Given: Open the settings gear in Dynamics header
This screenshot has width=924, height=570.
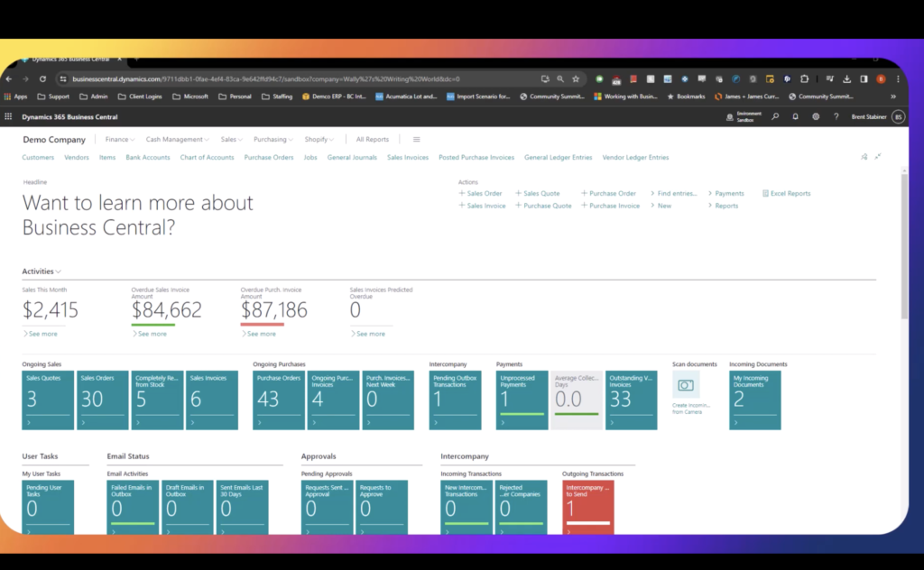Looking at the screenshot, I should [816, 116].
